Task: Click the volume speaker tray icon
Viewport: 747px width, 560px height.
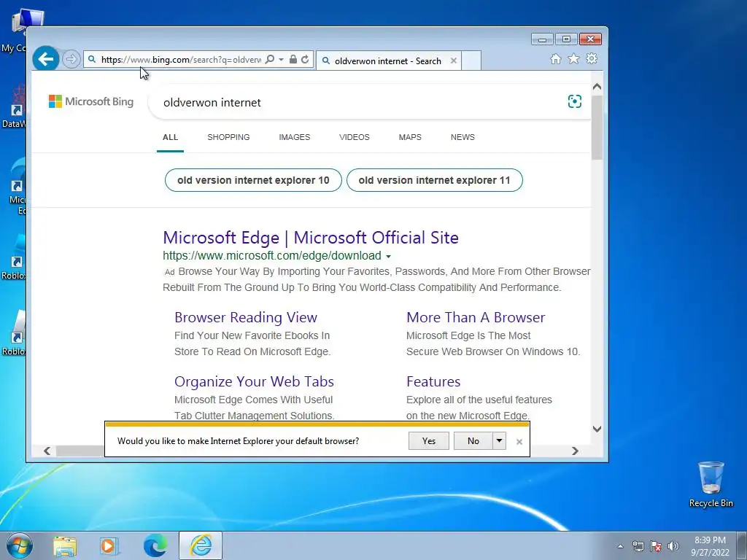Action: click(x=673, y=546)
